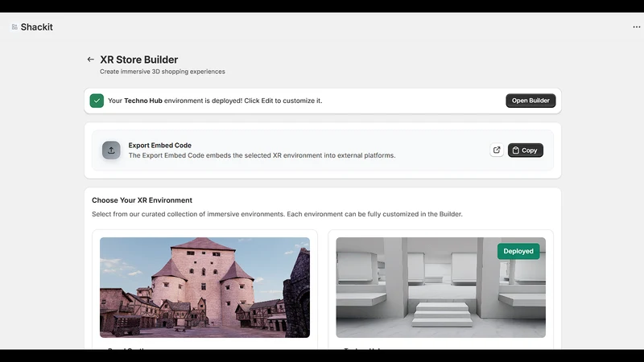
Task: Click the green checkmark status icon
Action: click(x=97, y=101)
